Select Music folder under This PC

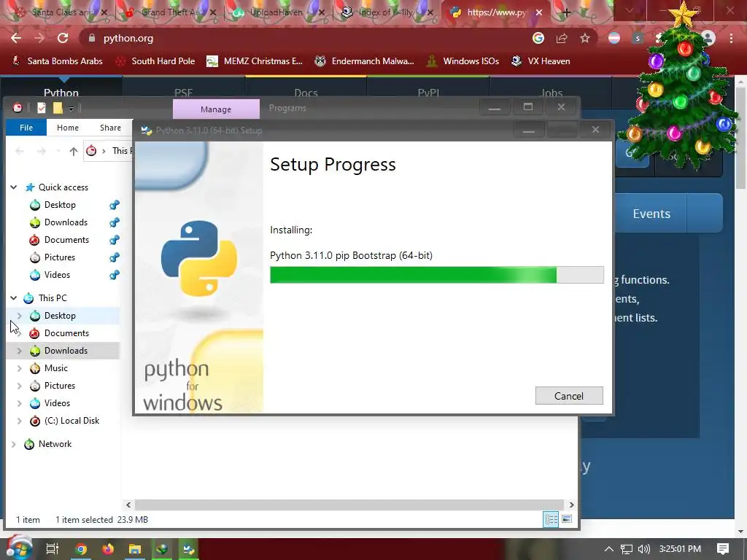coord(55,368)
